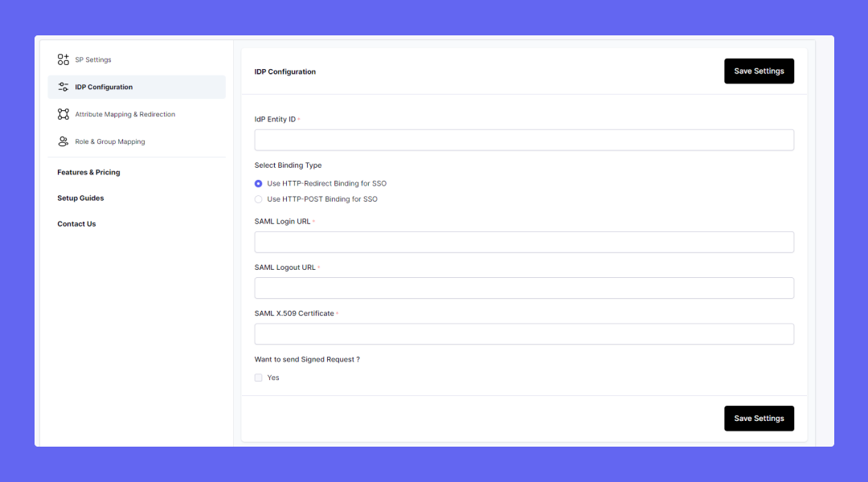Focus the IdP Entity ID field
Viewport: 868px width, 482px height.
coord(524,140)
